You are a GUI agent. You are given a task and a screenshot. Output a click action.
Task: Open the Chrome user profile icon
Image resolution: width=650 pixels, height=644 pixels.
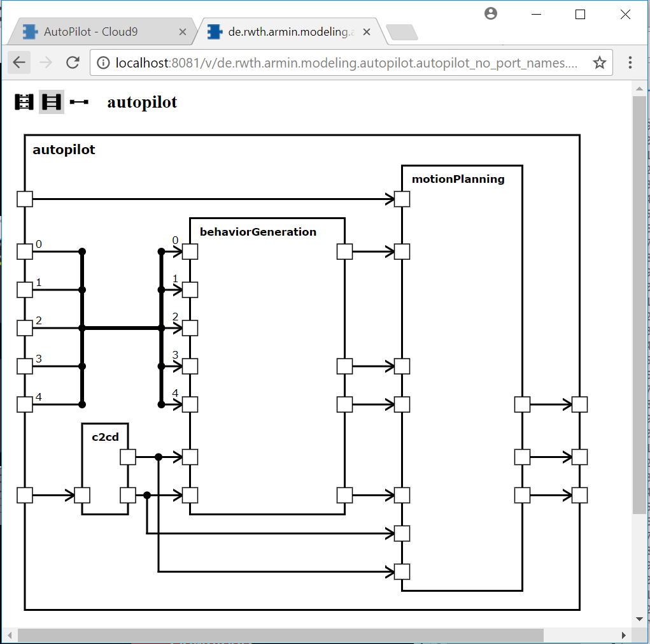click(x=491, y=13)
